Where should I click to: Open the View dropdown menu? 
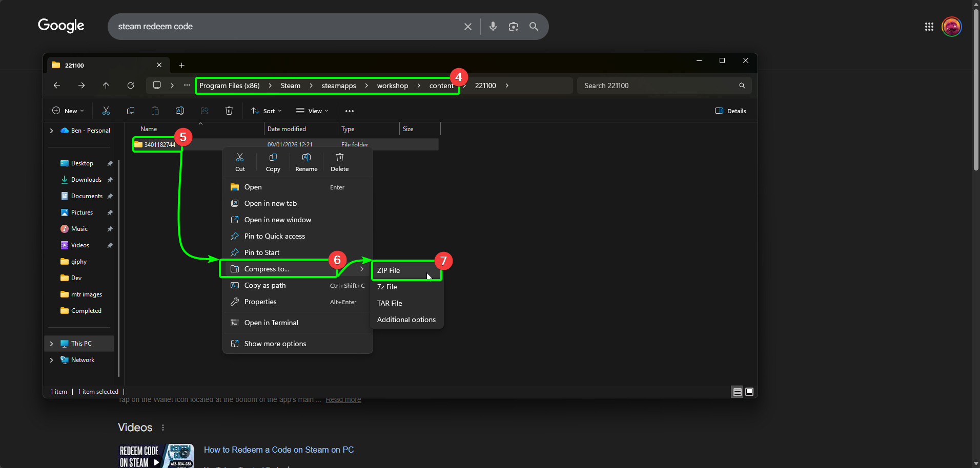tap(312, 111)
